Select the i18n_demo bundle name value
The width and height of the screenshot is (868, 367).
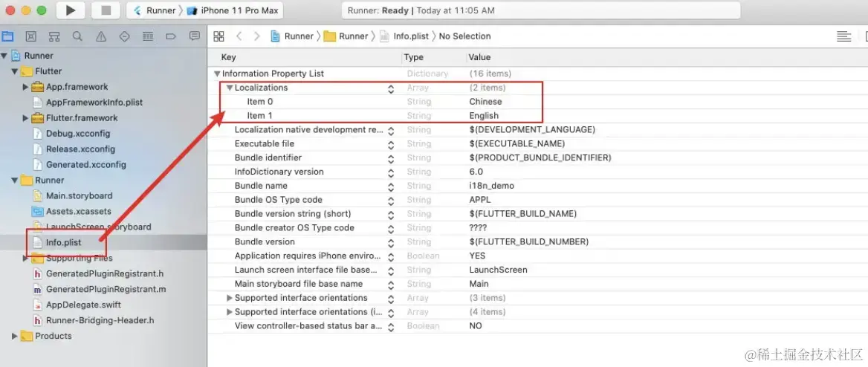[491, 186]
